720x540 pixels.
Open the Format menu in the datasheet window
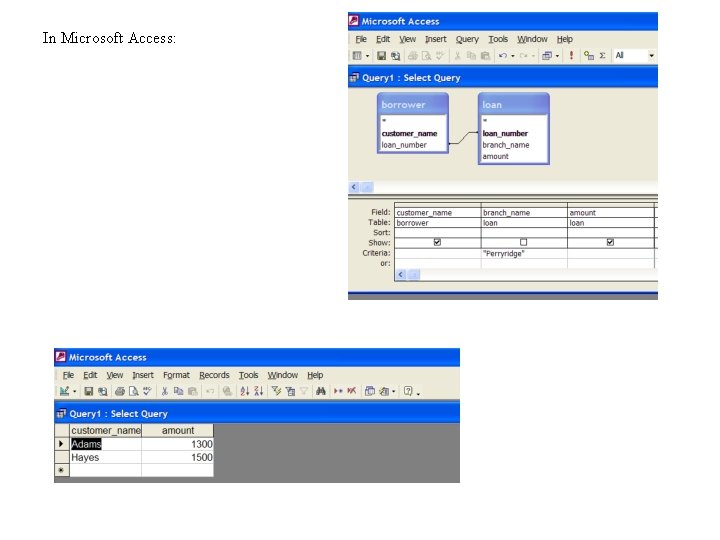tap(176, 375)
